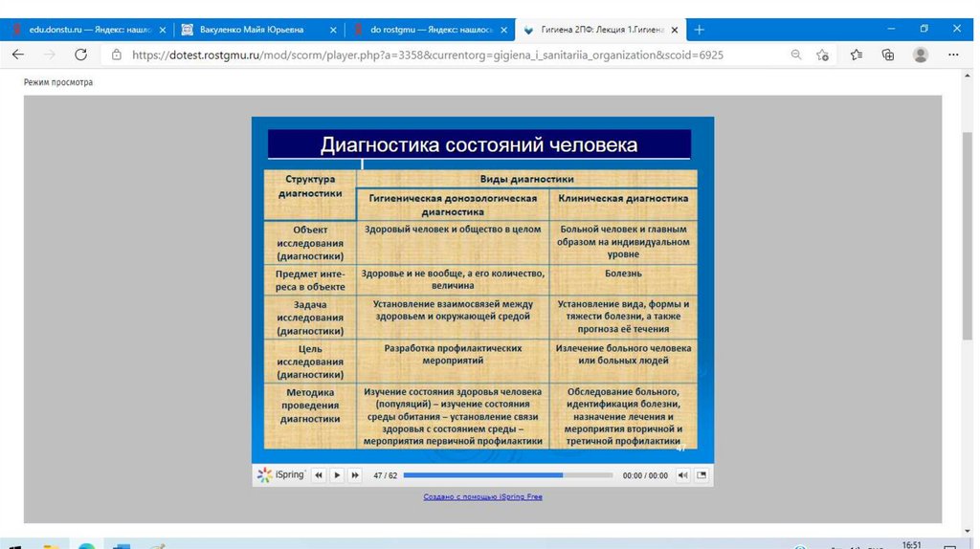
Task: Click the slide title Диагностика состояний человека
Action: tap(479, 144)
